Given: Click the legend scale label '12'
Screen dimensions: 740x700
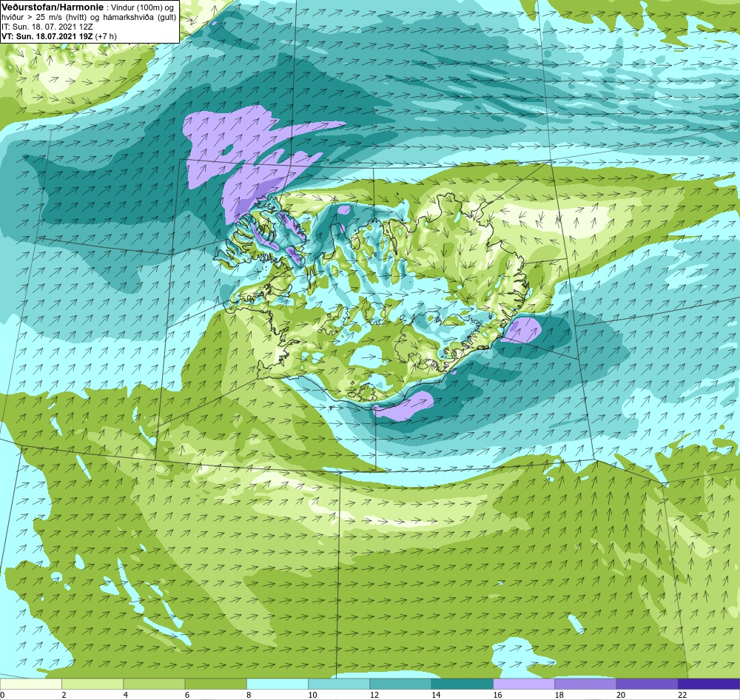Looking at the screenshot, I should pyautogui.click(x=374, y=694).
